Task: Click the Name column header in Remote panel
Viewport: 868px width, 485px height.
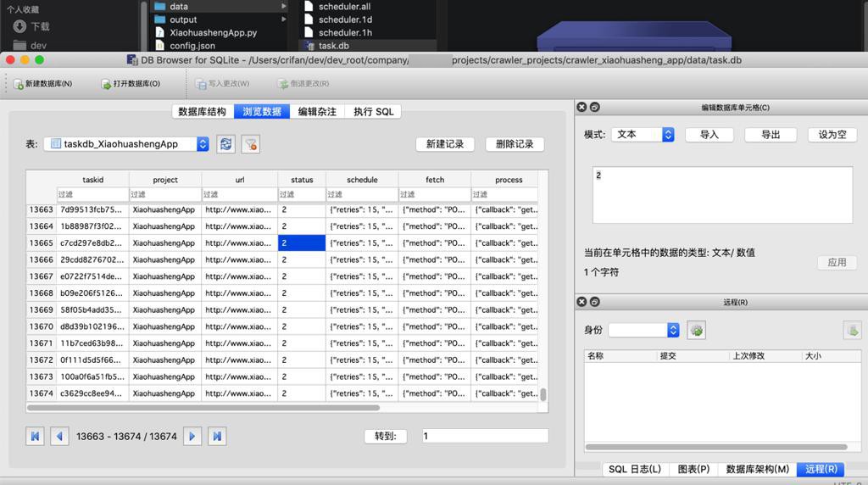Action: 620,356
